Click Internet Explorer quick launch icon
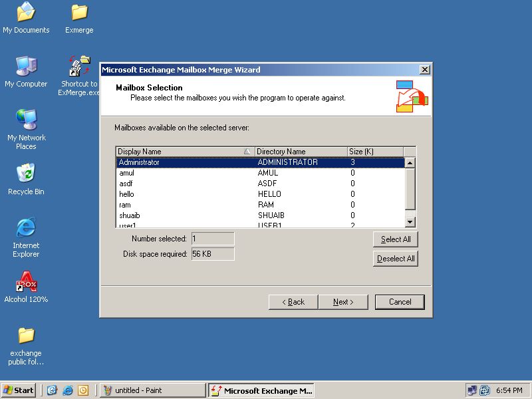 point(68,390)
